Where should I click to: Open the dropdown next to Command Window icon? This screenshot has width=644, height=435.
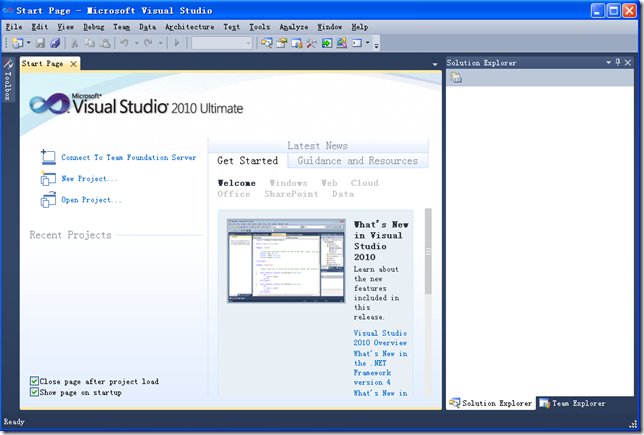368,43
